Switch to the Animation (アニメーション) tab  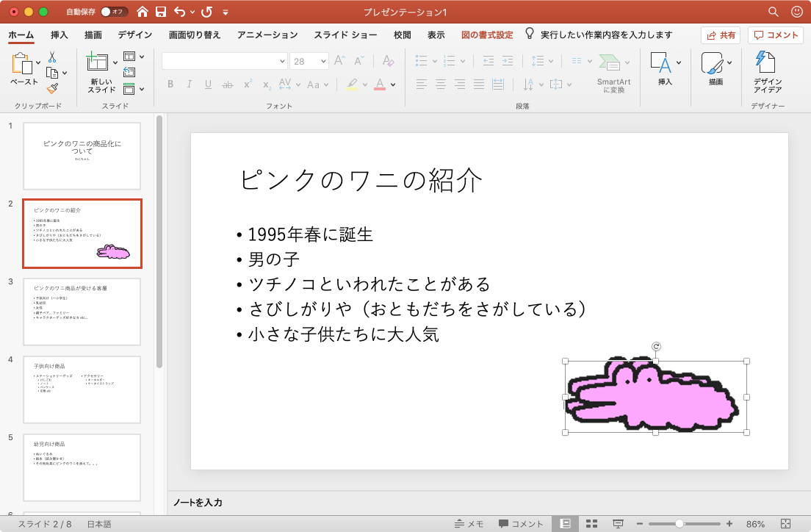tap(267, 35)
